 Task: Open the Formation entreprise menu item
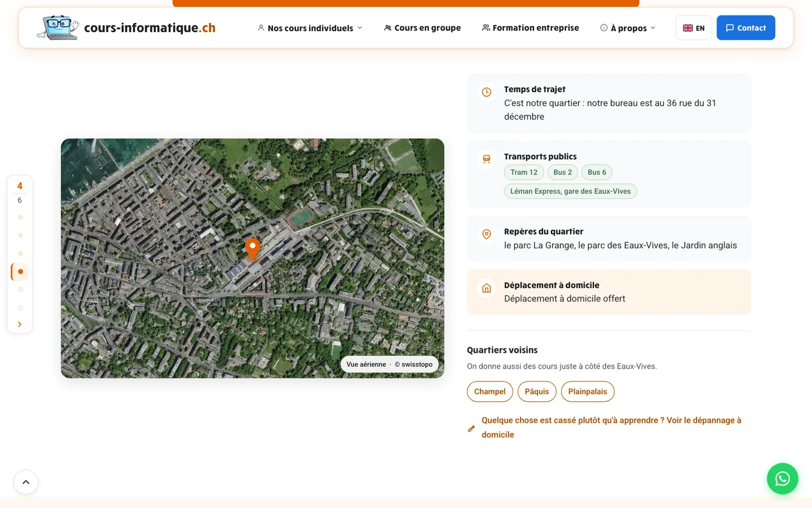pos(531,28)
